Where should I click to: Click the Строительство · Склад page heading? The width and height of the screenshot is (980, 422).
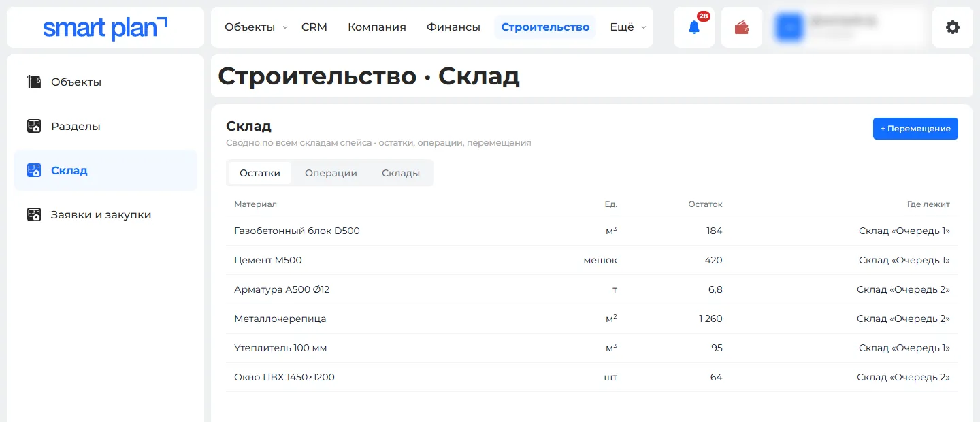[x=369, y=76]
